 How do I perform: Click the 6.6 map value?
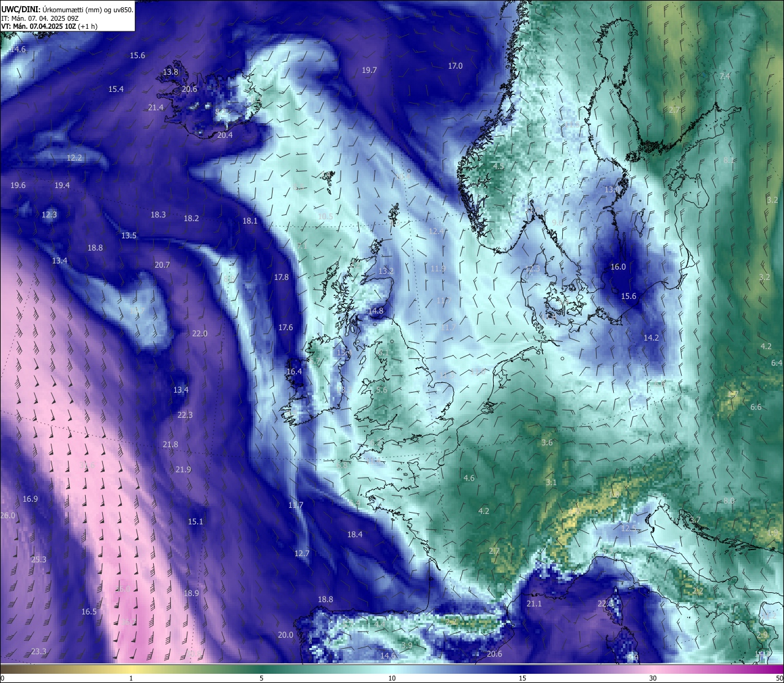point(756,407)
